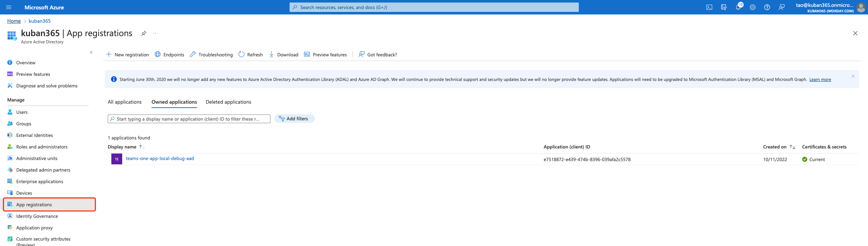Click the New registration button
This screenshot has height=246, width=868.
pyautogui.click(x=127, y=55)
